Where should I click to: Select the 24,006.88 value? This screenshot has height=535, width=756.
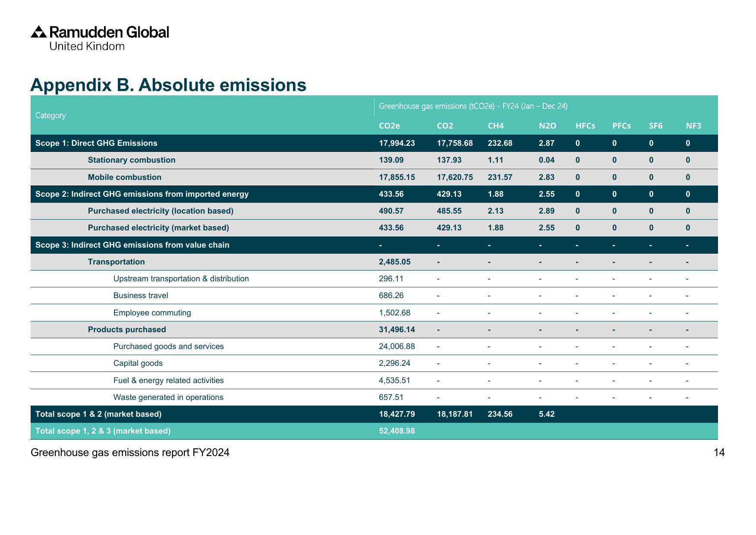coord(397,346)
